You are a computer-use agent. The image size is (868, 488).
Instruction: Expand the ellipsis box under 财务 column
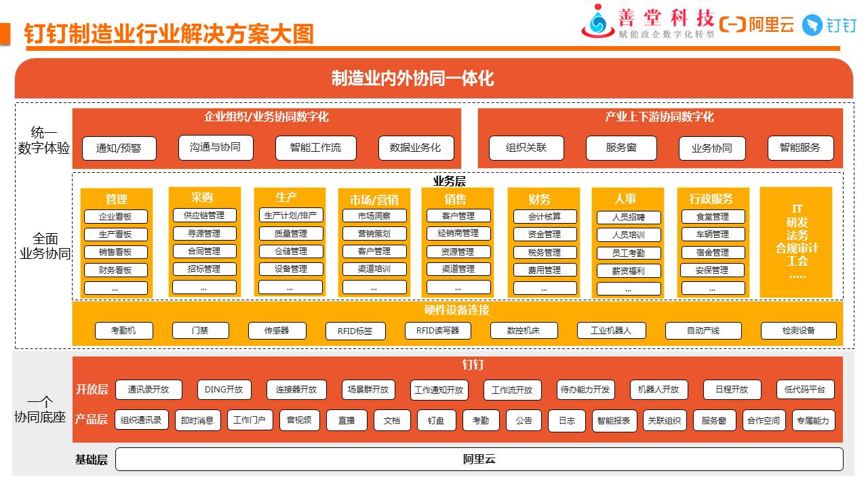point(545,288)
